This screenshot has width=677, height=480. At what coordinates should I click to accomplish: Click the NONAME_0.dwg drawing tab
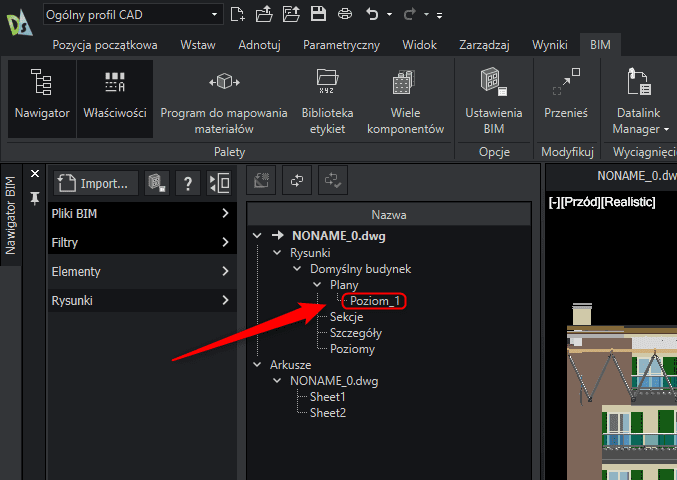pos(636,176)
